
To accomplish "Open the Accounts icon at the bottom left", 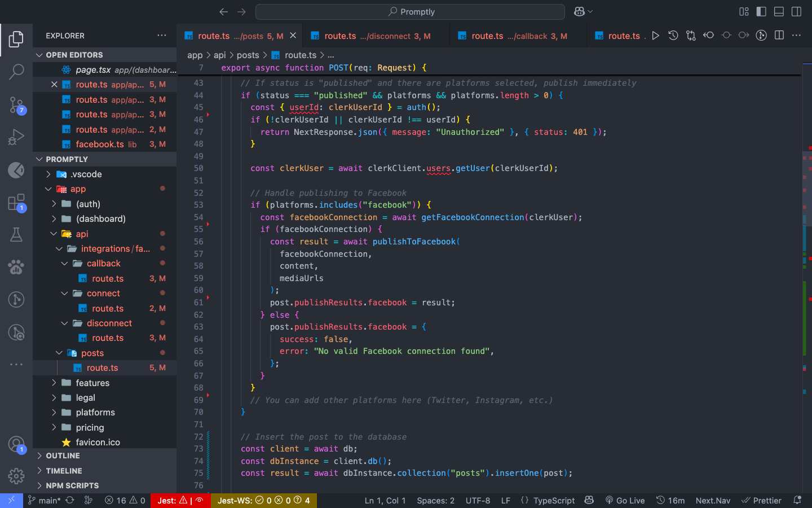I will pos(16,444).
